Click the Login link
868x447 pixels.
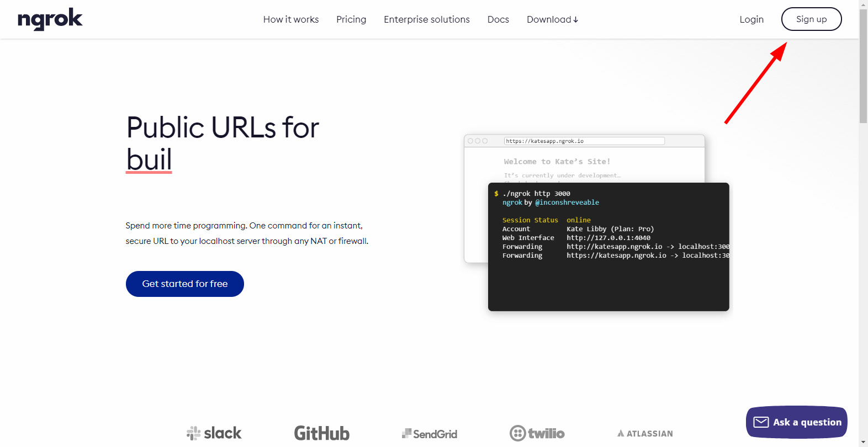point(751,19)
